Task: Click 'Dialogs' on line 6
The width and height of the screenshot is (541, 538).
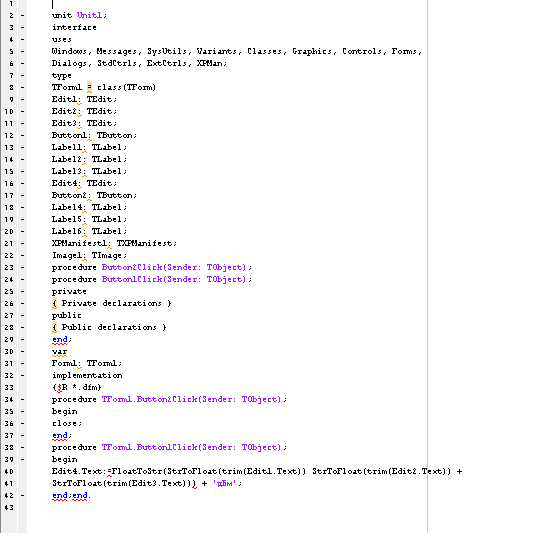Action: (x=69, y=63)
